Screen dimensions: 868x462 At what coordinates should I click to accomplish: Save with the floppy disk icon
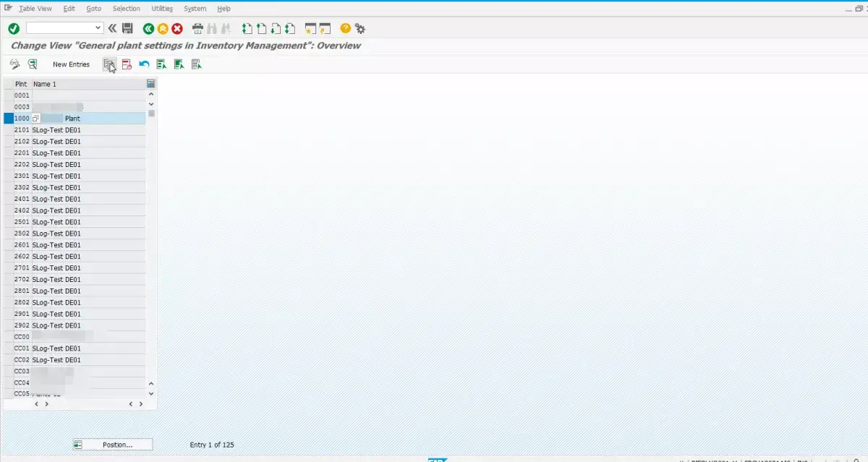127,28
